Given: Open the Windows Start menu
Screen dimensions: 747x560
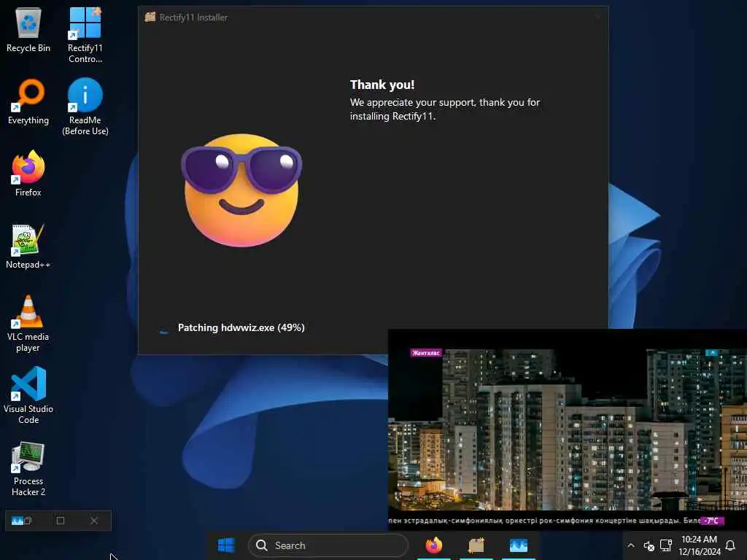Looking at the screenshot, I should (226, 545).
